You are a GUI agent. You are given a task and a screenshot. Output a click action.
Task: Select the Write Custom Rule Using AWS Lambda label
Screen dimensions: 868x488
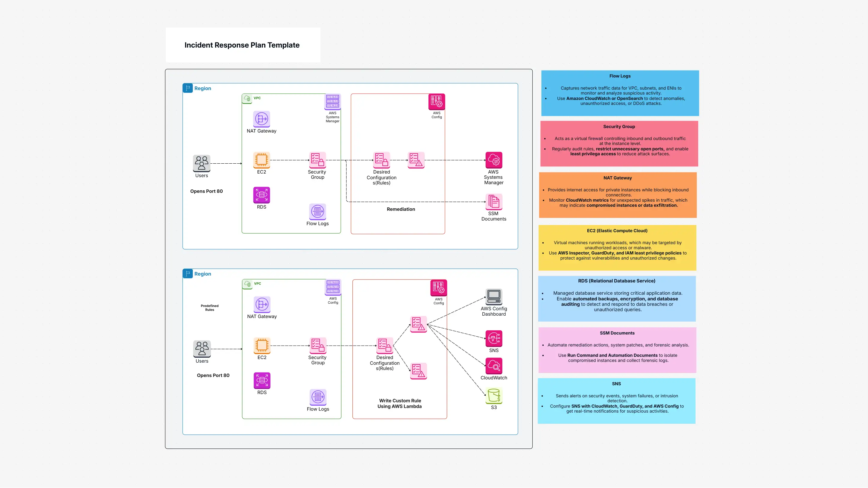(x=400, y=403)
